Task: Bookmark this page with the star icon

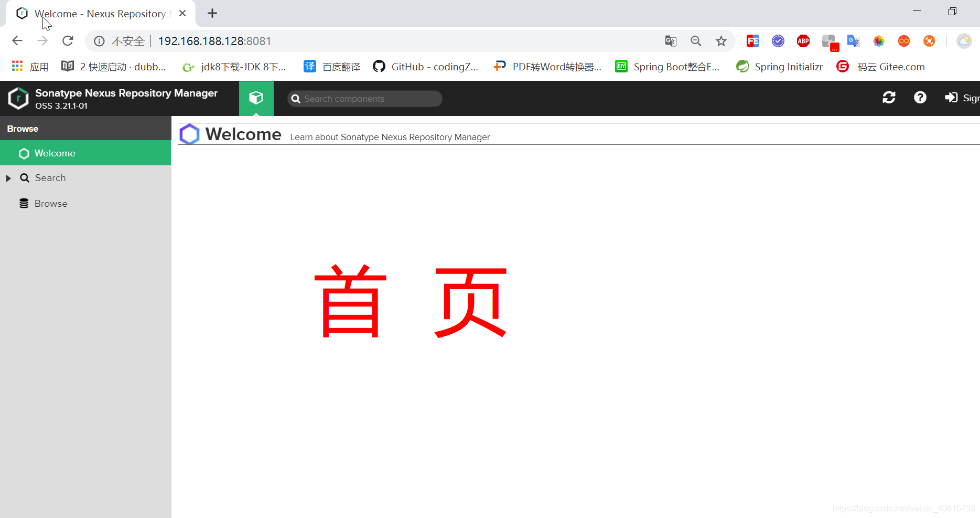Action: coord(721,41)
